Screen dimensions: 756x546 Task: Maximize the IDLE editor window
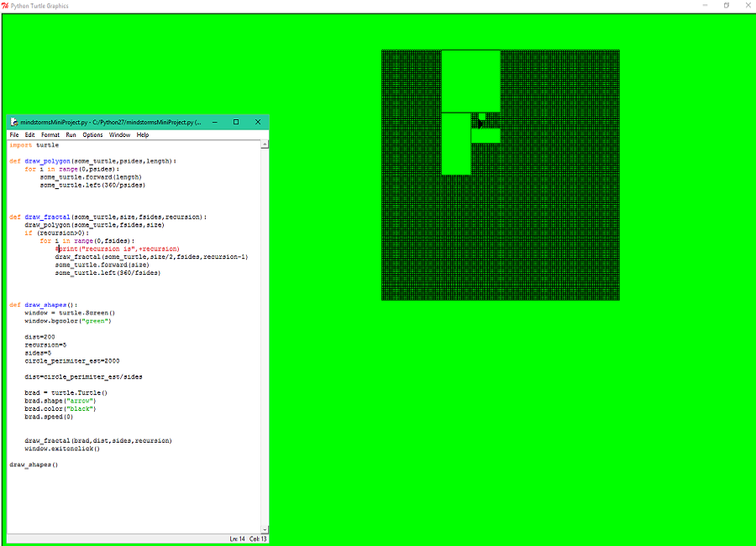coord(236,122)
